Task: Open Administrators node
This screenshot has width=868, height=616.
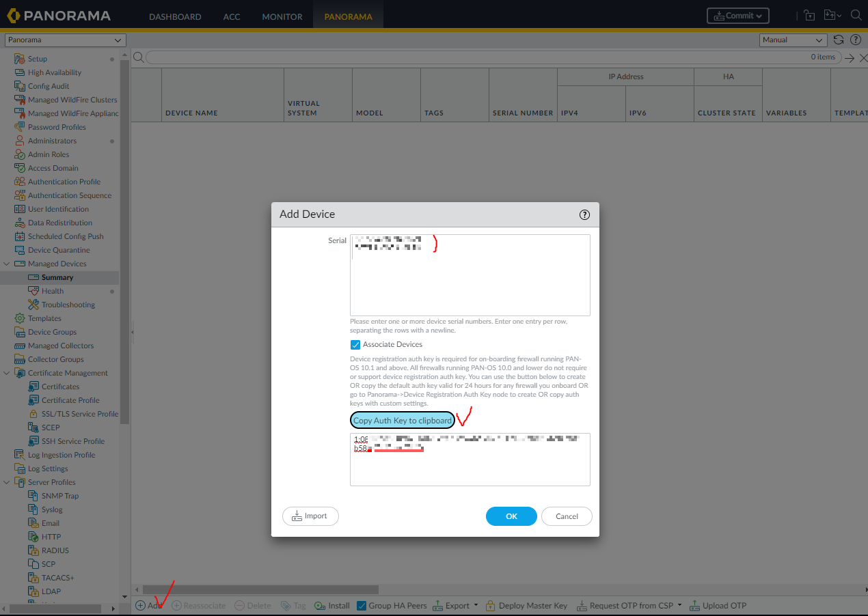Action: [52, 141]
